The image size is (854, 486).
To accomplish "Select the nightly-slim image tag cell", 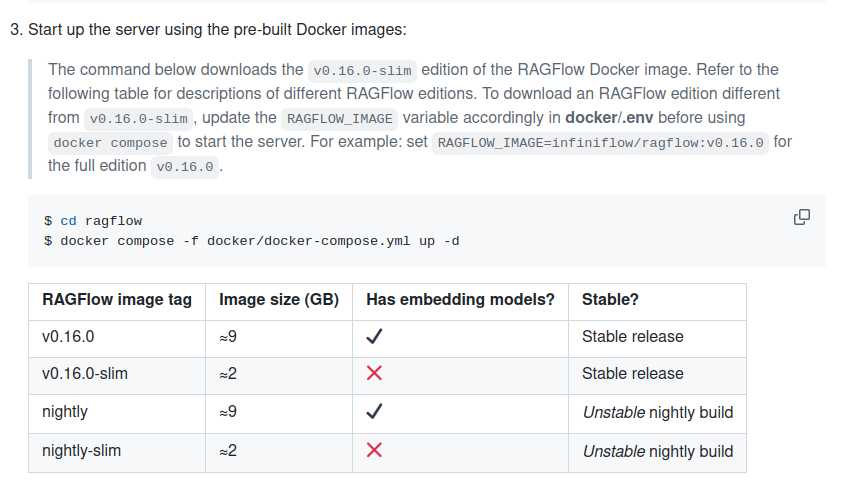I will click(81, 450).
